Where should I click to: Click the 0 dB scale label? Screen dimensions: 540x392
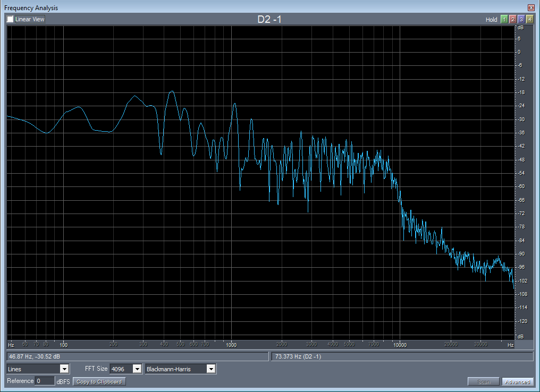click(519, 52)
